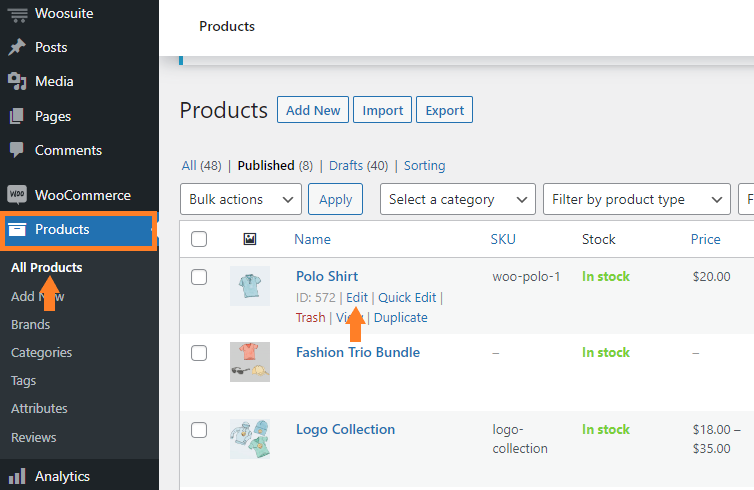
Task: Click the Analytics bar chart icon
Action: [x=17, y=476]
